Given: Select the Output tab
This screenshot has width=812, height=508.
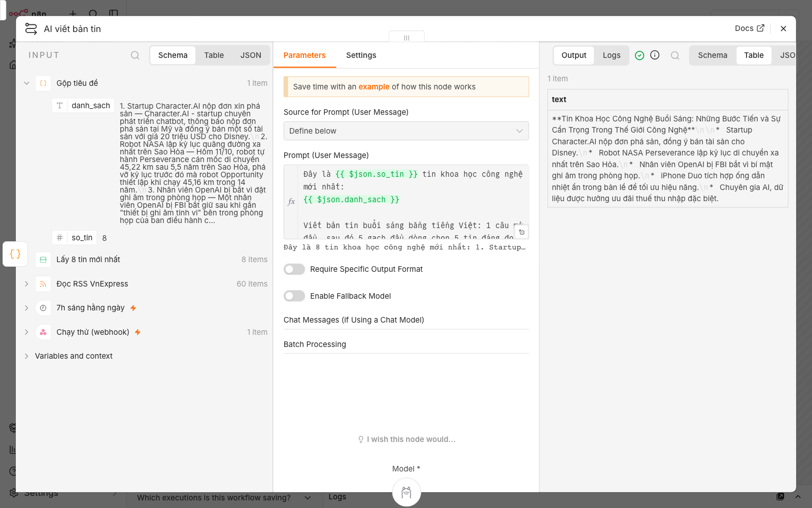Looking at the screenshot, I should (x=574, y=55).
